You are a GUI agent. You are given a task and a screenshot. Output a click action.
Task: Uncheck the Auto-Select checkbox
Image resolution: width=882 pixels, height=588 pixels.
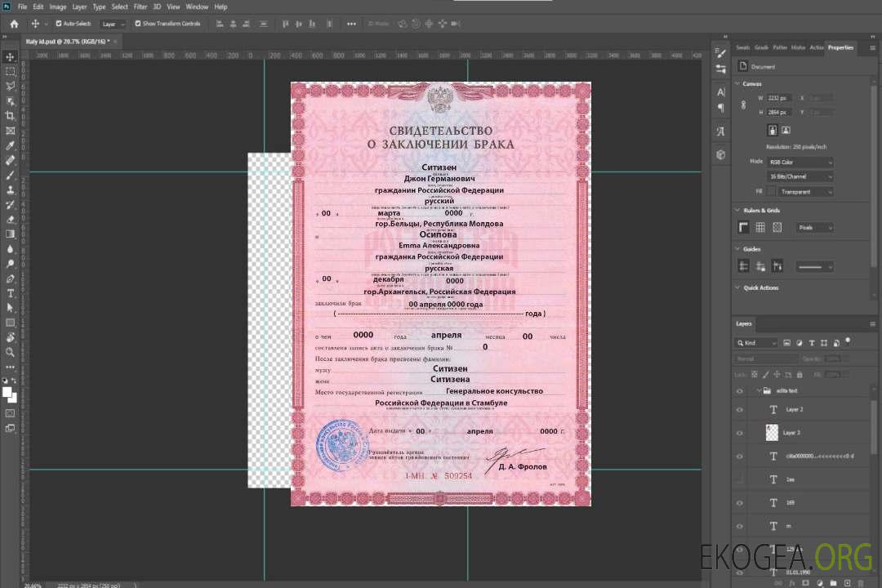59,24
